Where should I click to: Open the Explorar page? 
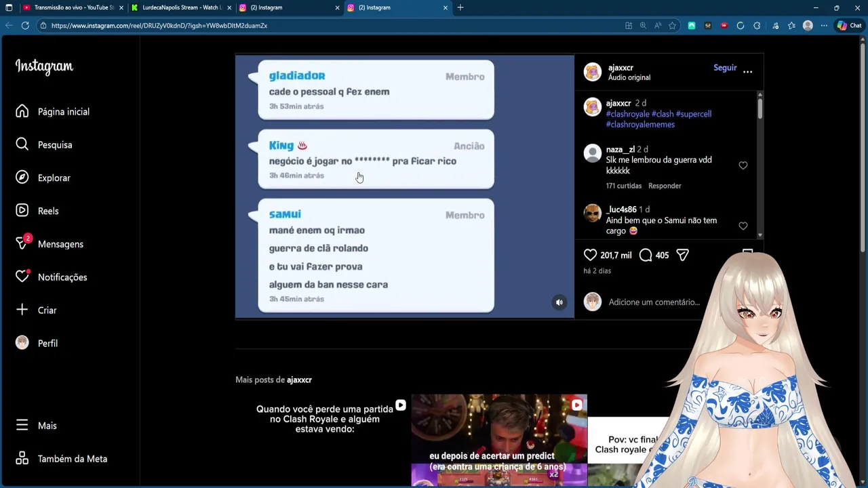[x=54, y=178]
